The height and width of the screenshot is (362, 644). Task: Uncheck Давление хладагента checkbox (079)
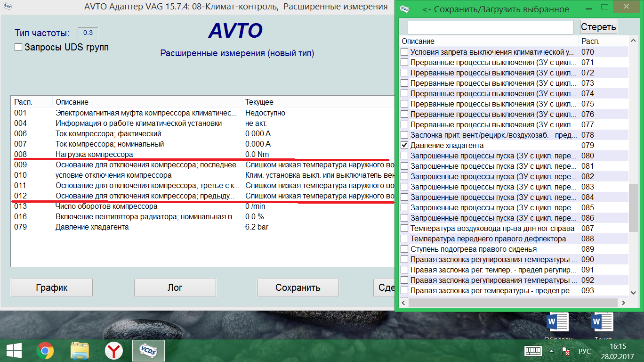[404, 145]
